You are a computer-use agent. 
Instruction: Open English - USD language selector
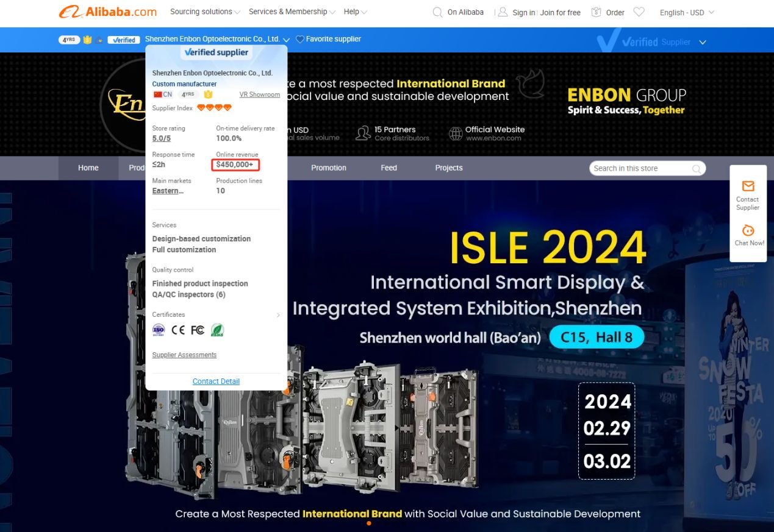tap(687, 12)
